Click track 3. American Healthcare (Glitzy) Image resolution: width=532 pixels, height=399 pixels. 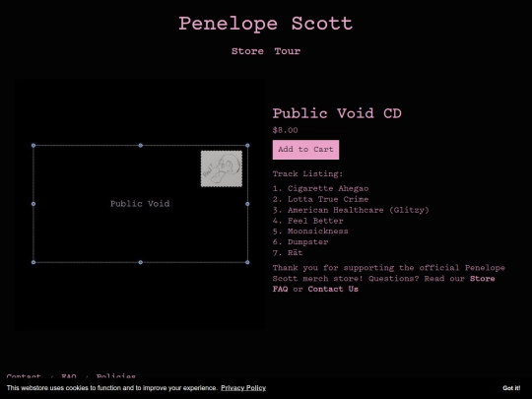pos(351,210)
